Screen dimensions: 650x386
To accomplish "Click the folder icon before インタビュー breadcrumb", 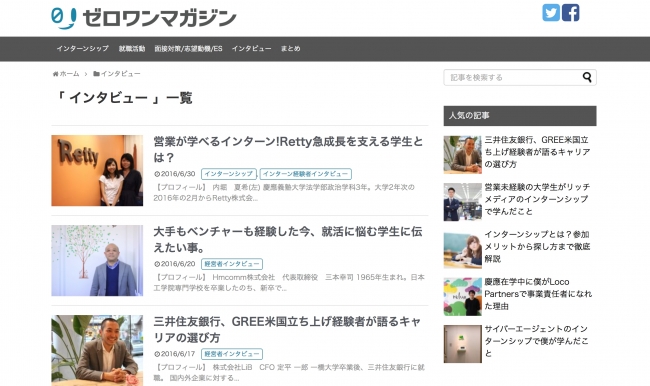I will tap(96, 74).
